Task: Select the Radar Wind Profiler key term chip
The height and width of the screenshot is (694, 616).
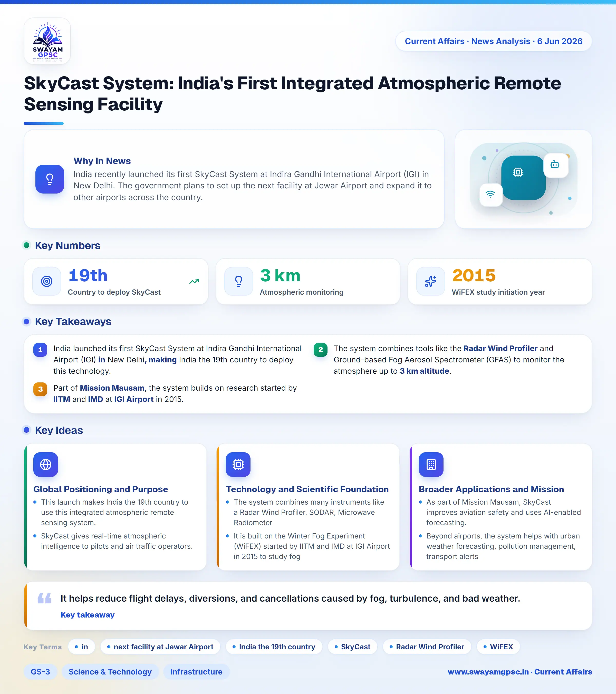Action: [x=427, y=647]
